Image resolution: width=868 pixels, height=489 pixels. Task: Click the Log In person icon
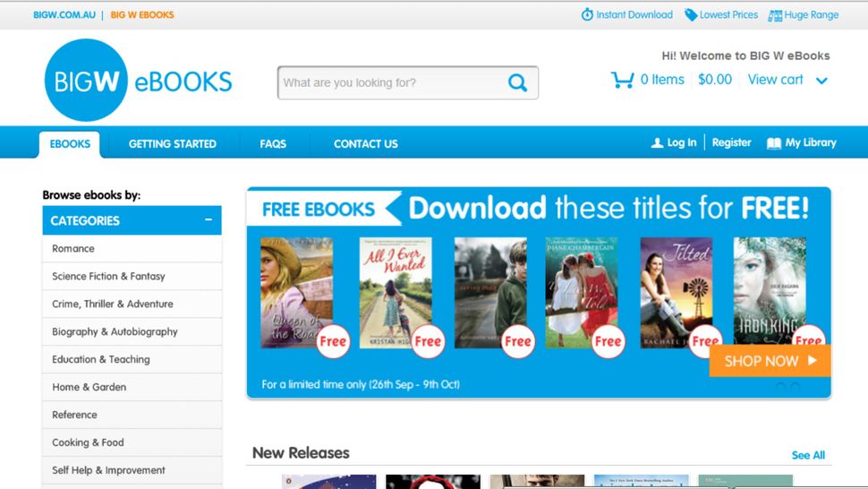point(657,143)
